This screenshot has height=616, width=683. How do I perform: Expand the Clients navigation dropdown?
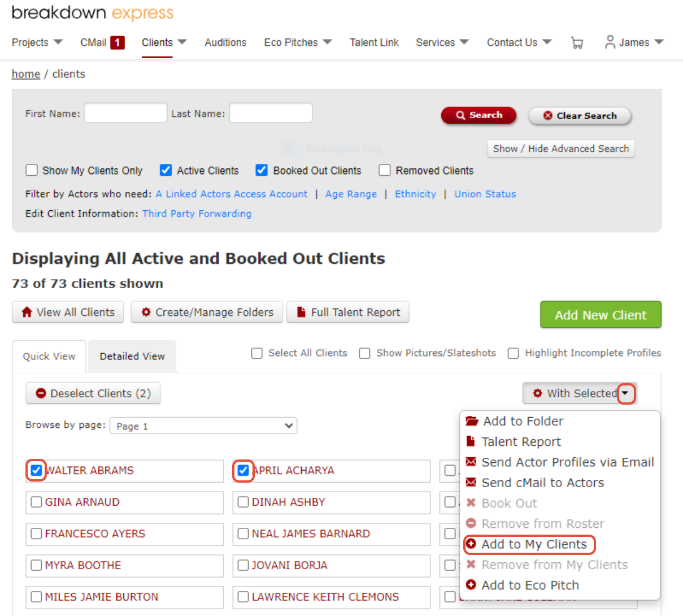[164, 42]
